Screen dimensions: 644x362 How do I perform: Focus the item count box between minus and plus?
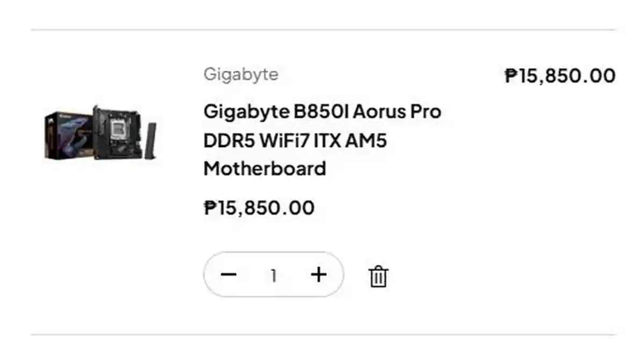click(274, 276)
